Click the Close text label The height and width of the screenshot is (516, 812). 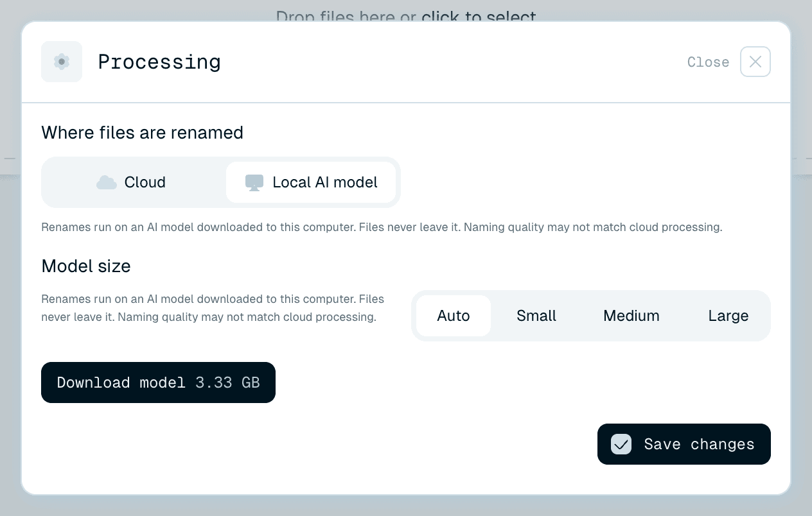(x=708, y=62)
